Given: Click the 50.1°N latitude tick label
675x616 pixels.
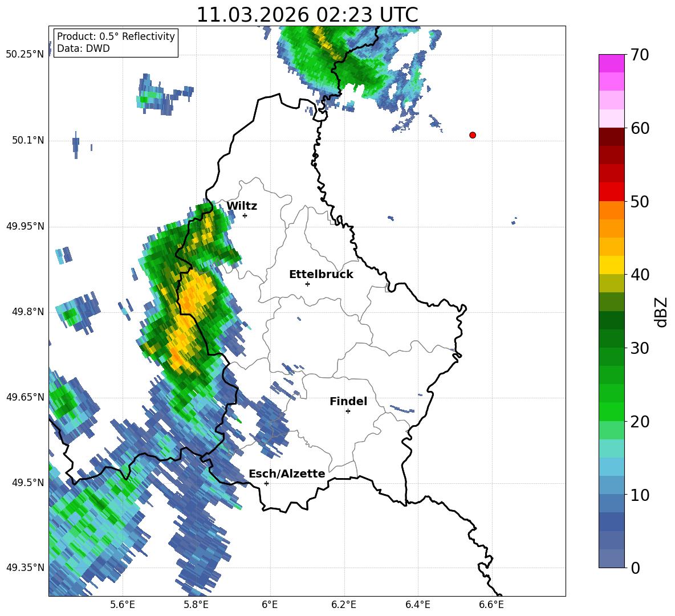Looking at the screenshot, I should pyautogui.click(x=28, y=140).
